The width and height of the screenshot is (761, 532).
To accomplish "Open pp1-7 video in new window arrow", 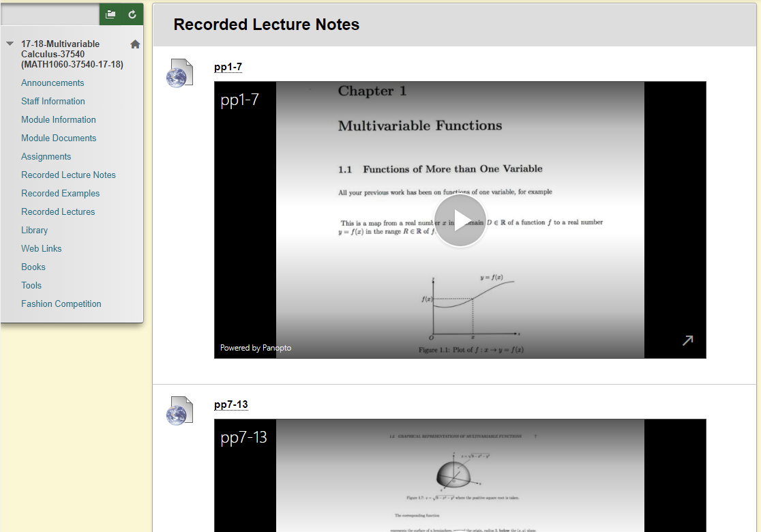I will point(688,340).
